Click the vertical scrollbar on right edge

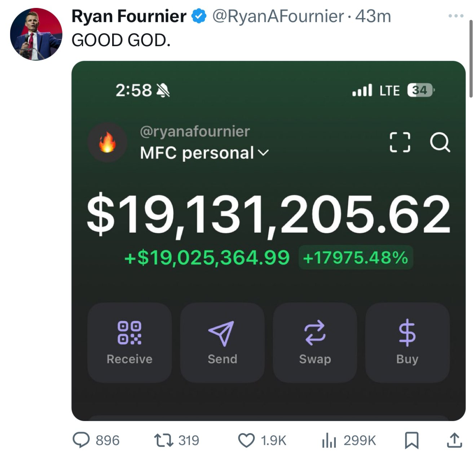pyautogui.click(x=471, y=59)
